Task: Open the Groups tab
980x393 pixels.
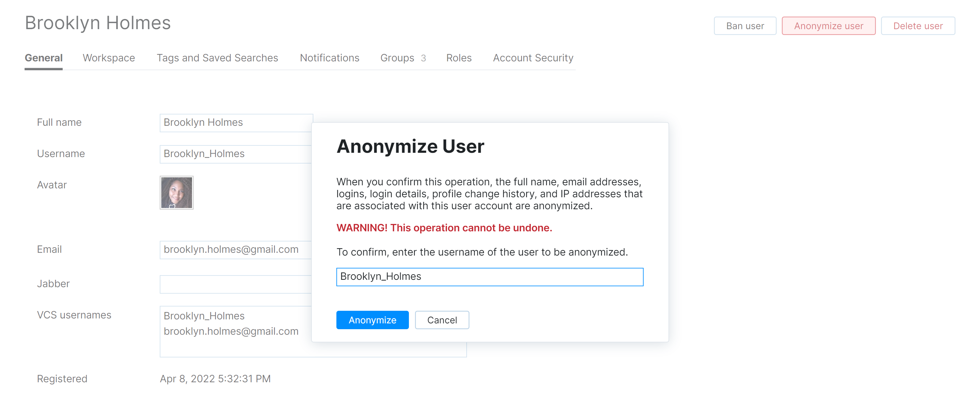Action: coord(397,58)
